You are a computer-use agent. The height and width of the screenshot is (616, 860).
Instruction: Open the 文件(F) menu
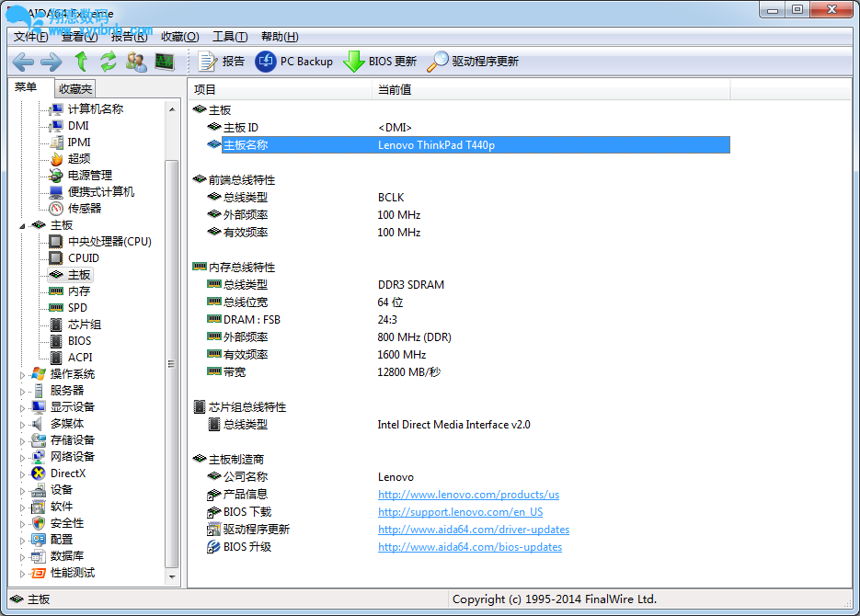coord(30,37)
